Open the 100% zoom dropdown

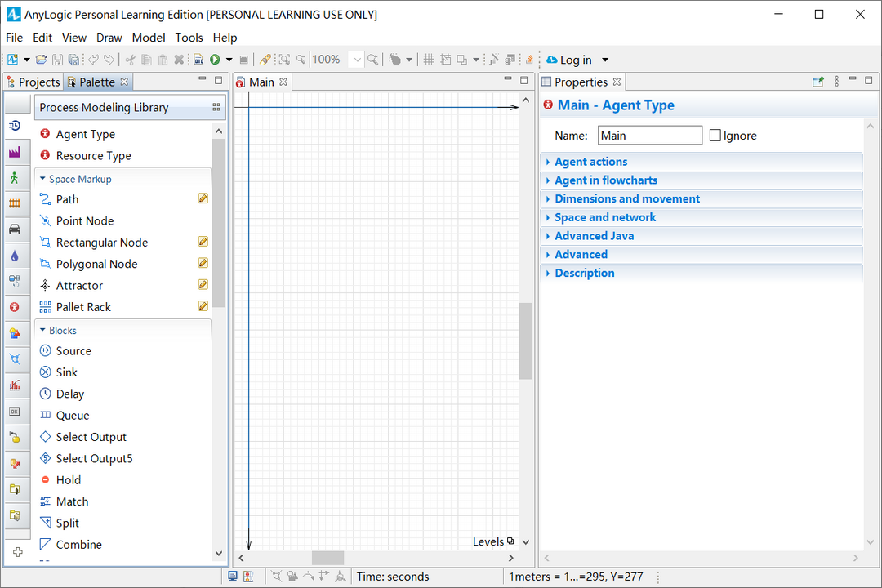[357, 60]
